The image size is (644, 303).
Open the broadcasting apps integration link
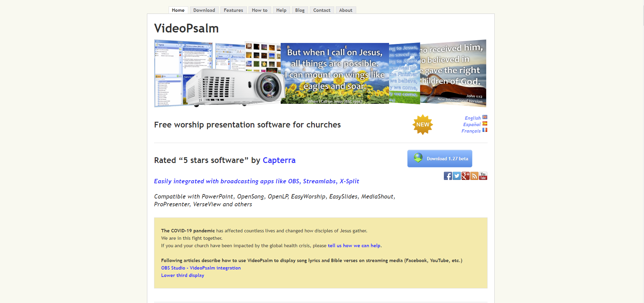tap(256, 181)
